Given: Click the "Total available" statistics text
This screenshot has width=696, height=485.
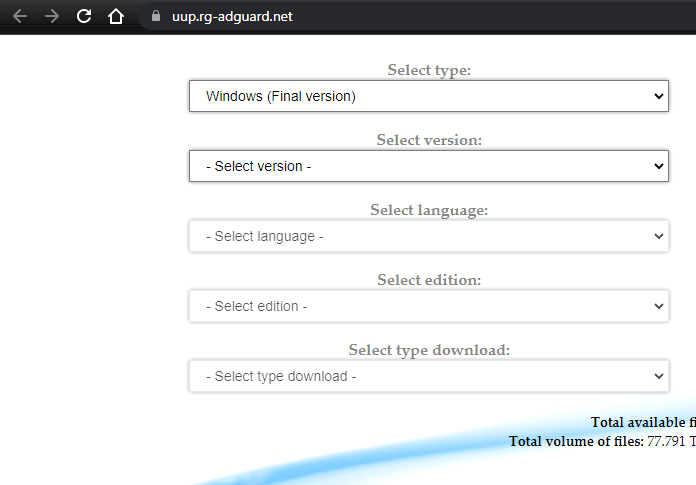Looking at the screenshot, I should click(x=642, y=422).
